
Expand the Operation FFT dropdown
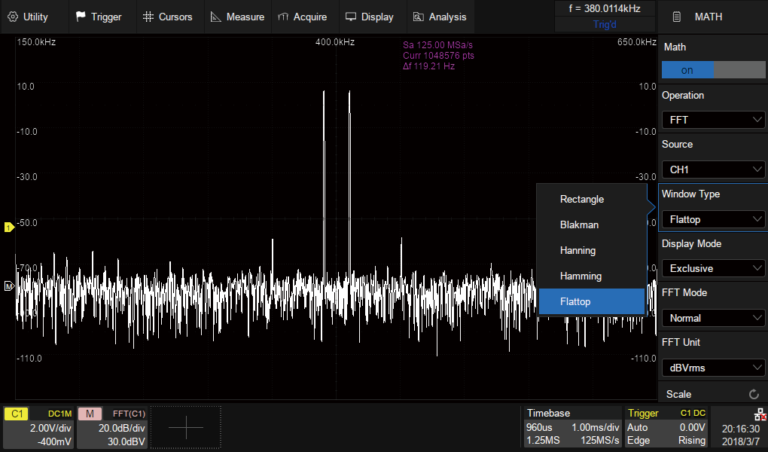712,120
